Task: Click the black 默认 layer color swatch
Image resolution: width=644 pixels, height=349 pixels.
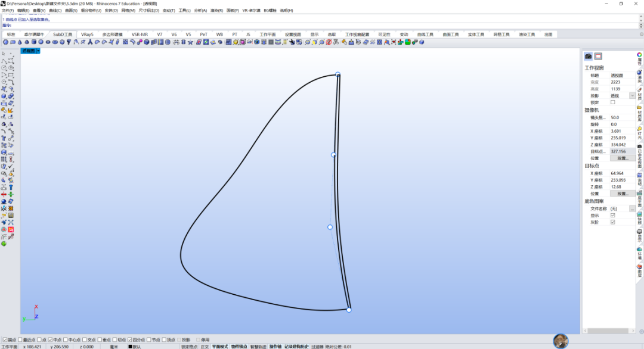Action: click(130, 347)
